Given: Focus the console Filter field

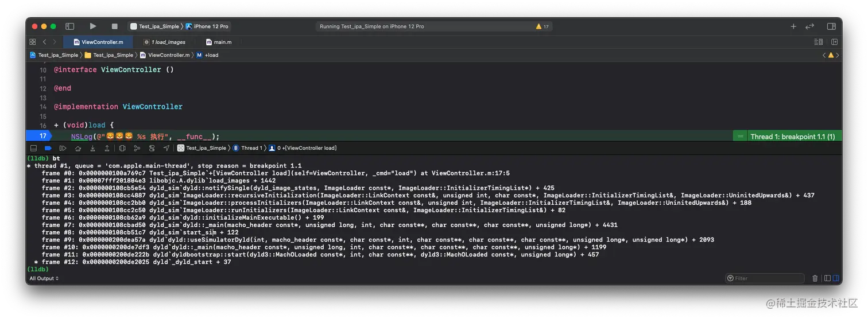Looking at the screenshot, I should [x=765, y=278].
